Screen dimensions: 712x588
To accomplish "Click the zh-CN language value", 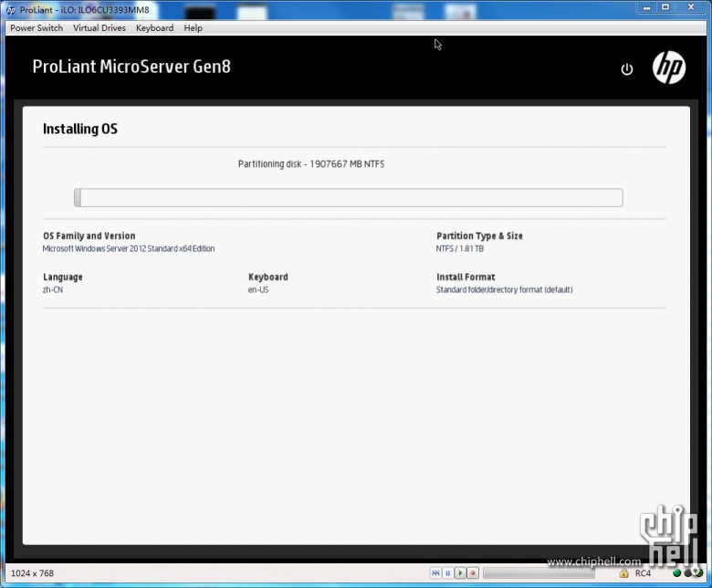I will click(x=53, y=289).
